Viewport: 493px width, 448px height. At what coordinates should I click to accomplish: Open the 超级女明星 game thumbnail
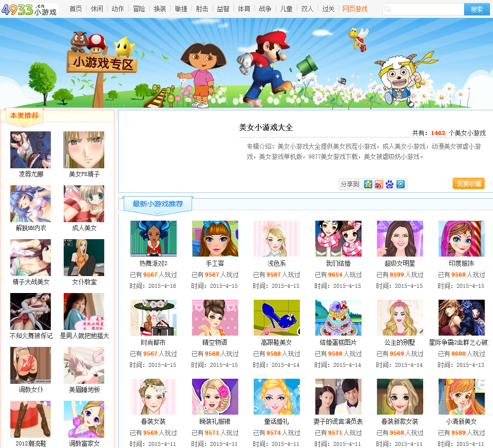[x=400, y=239]
